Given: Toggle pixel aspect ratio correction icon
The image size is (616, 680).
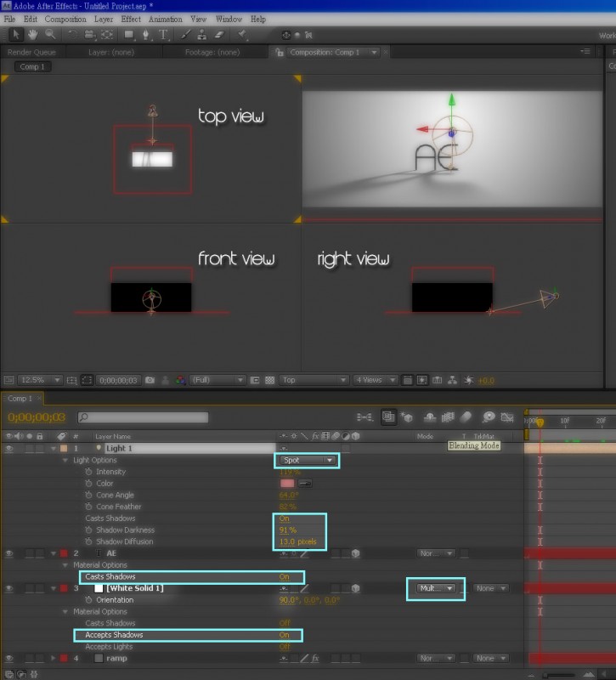Looking at the screenshot, I should (x=408, y=380).
